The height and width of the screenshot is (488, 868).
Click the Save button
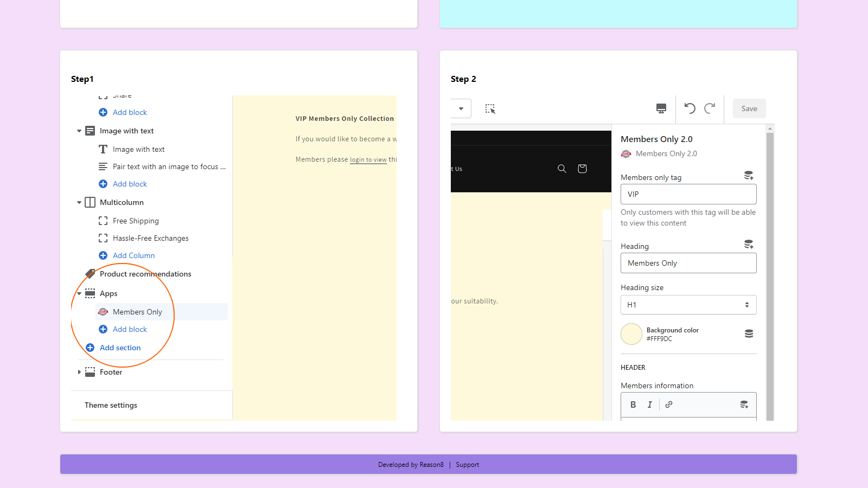point(749,108)
